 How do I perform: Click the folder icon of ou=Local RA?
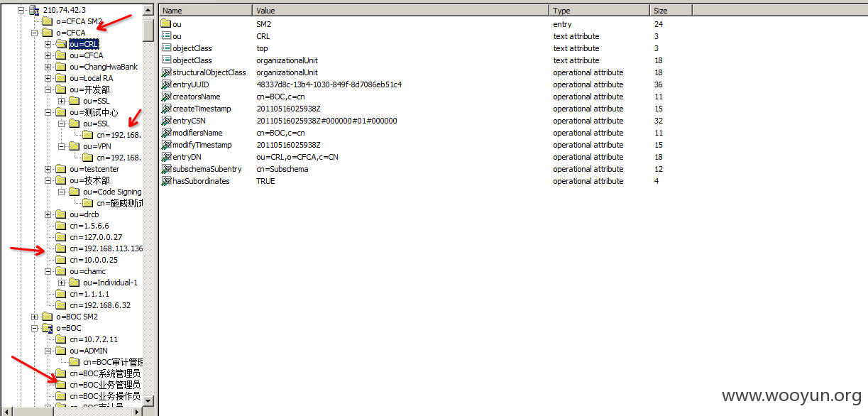pyautogui.click(x=61, y=78)
